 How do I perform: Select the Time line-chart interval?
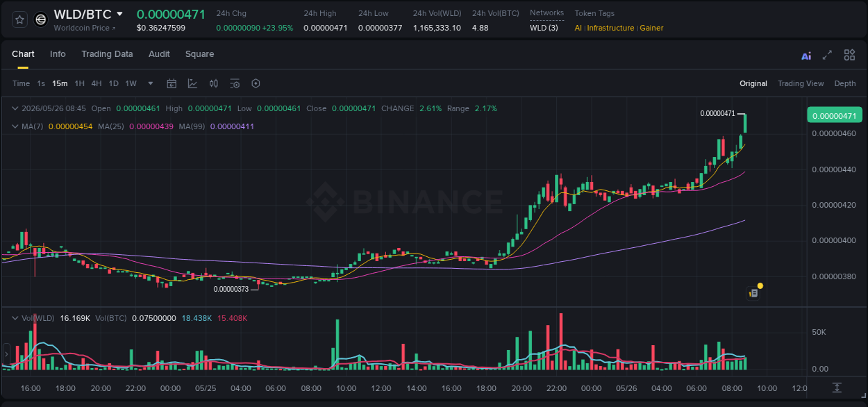(21, 83)
